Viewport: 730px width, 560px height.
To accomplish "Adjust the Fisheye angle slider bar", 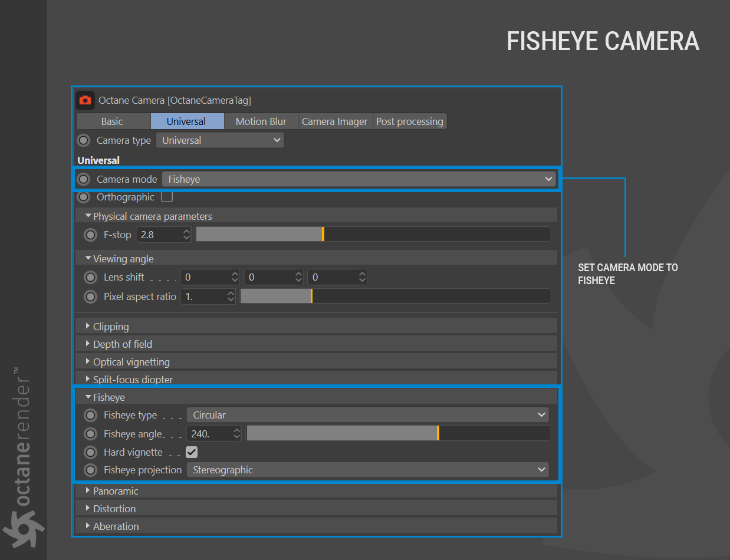I will [x=398, y=434].
